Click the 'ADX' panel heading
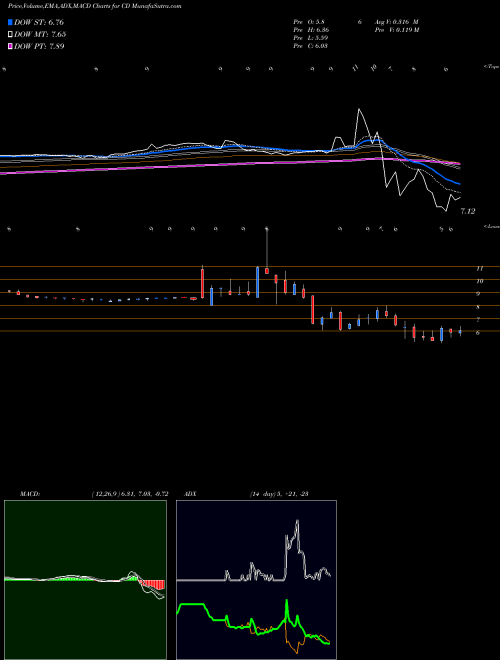500x660 pixels. pos(191,494)
